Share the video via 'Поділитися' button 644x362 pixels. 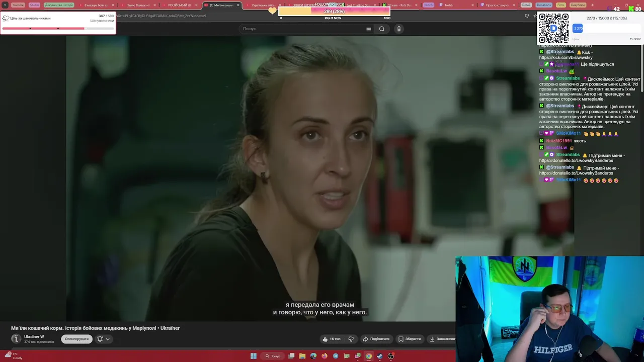[x=376, y=339]
